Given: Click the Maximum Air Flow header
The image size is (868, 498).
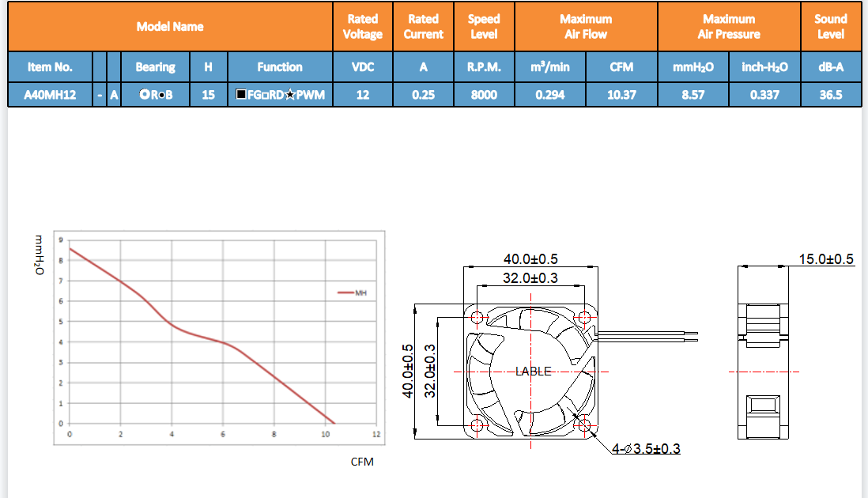Looking at the screenshot, I should [586, 27].
